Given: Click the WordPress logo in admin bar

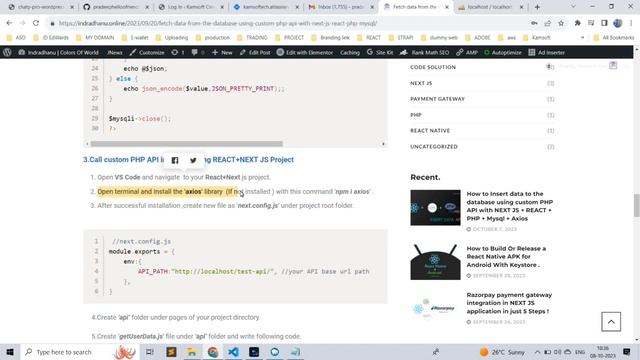Looking at the screenshot, I should coord(7,52).
